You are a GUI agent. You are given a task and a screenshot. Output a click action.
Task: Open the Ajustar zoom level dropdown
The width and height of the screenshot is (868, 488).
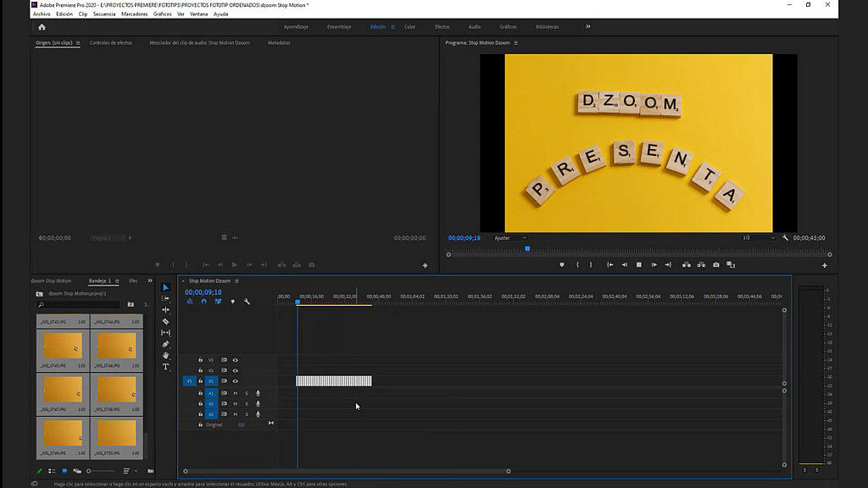click(510, 238)
